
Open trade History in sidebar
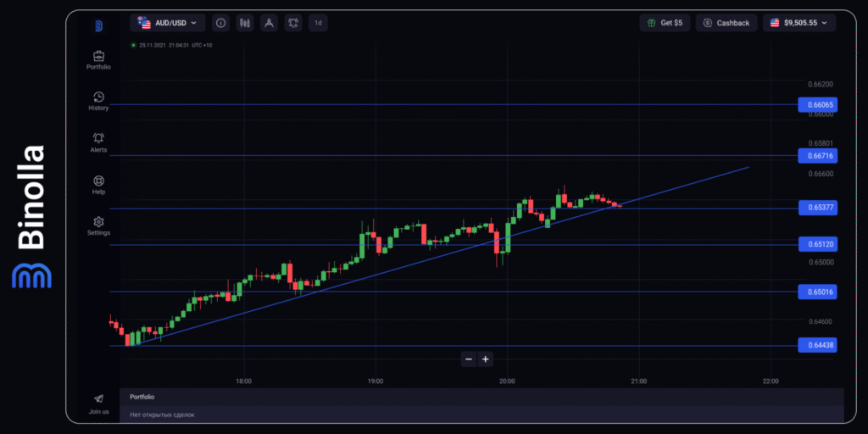click(x=98, y=97)
